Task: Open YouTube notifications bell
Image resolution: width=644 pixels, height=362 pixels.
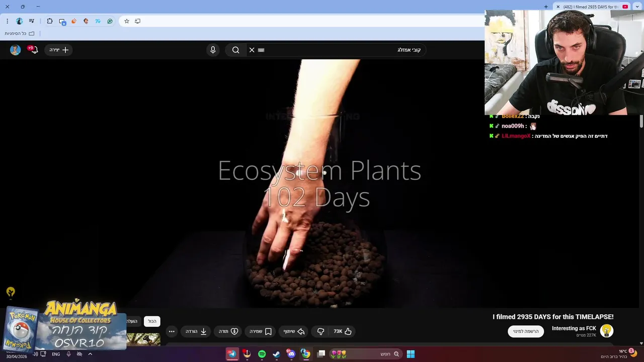Action: 34,50
